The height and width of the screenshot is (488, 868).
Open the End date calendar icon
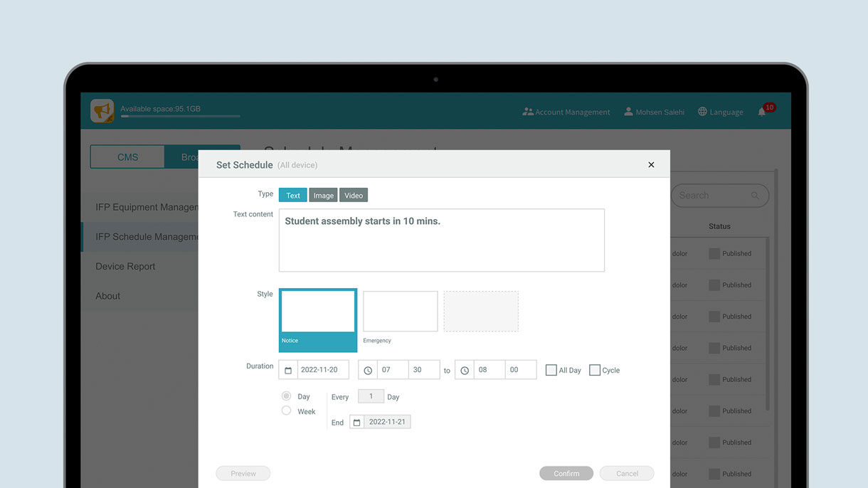pos(357,422)
